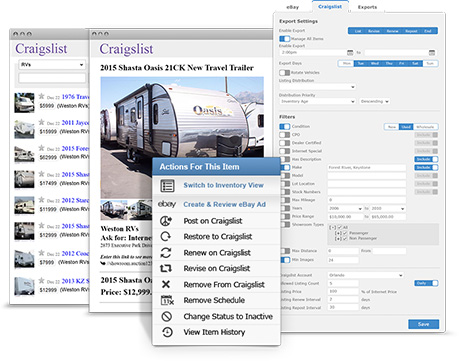This screenshot has width=459, height=361.
Task: Click the eBay logo in actions menu
Action: 167,204
